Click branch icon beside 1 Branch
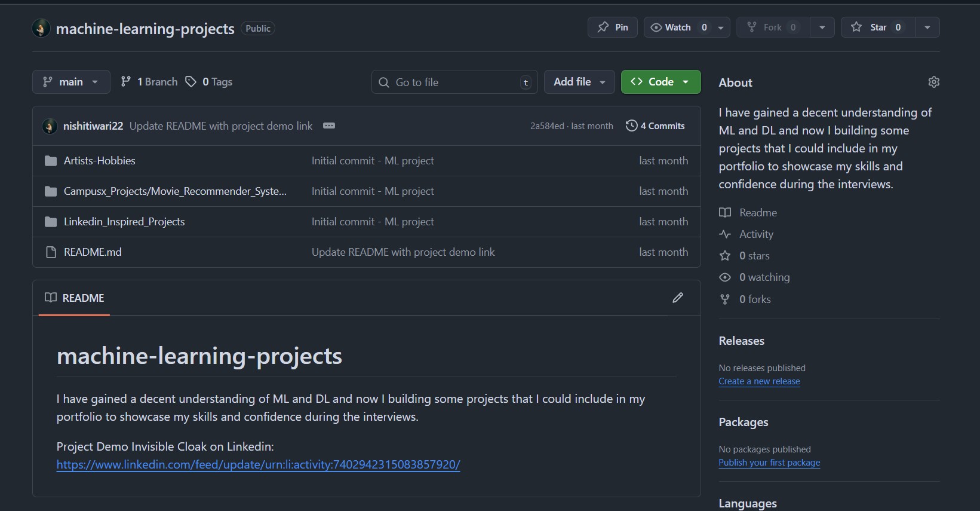This screenshot has height=511, width=980. (125, 82)
